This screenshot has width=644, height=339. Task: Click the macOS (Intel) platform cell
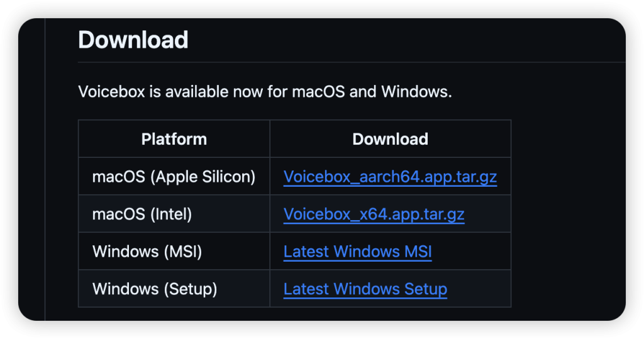coord(142,214)
